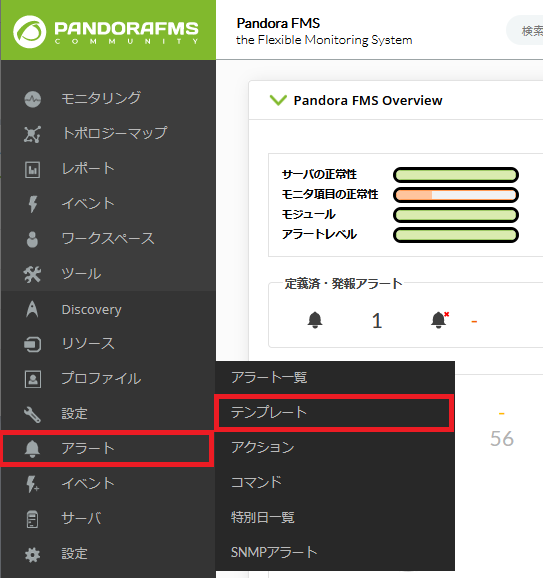
Task: Collapse the Pandora FMS Overview chevron
Action: click(x=278, y=100)
